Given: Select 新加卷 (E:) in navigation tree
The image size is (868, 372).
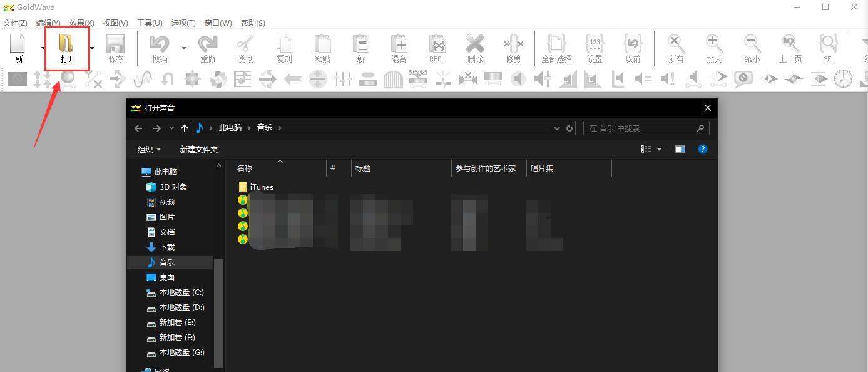Looking at the screenshot, I should [177, 322].
